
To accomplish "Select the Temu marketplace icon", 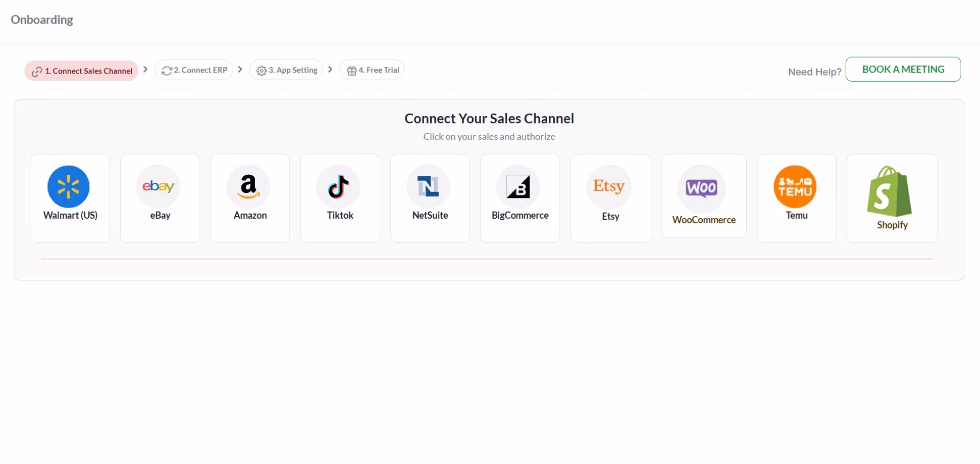I will [x=796, y=198].
